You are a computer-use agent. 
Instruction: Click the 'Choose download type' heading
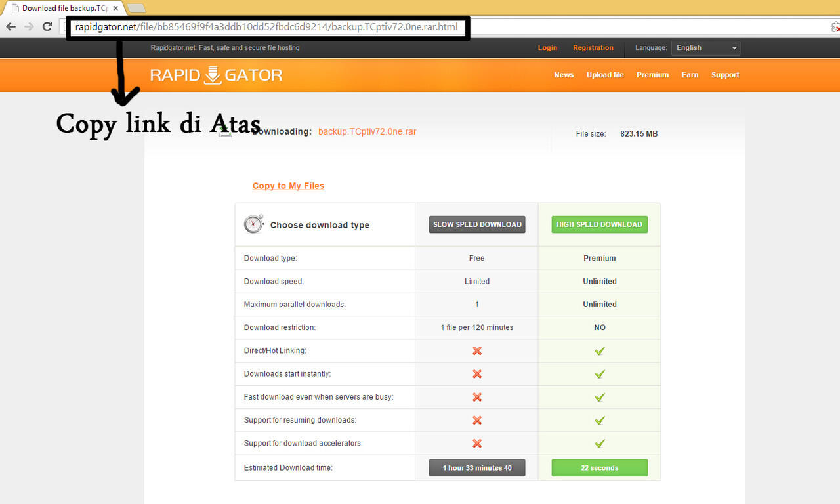click(320, 225)
